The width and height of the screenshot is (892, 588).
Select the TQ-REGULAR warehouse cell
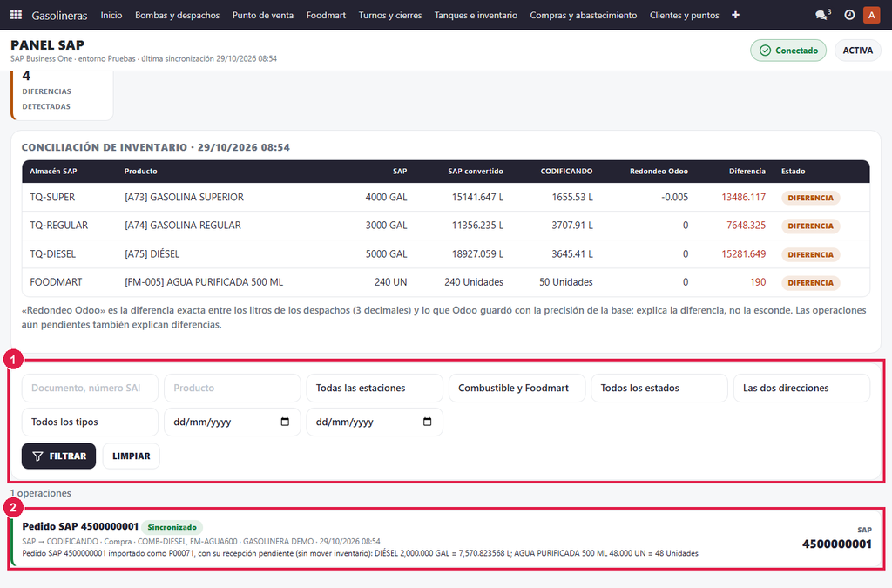coord(59,226)
